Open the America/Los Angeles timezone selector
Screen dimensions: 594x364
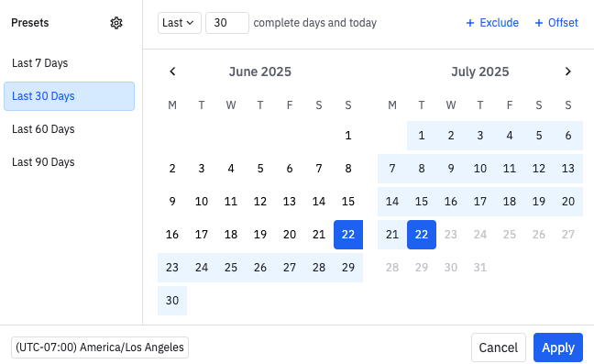coord(100,347)
